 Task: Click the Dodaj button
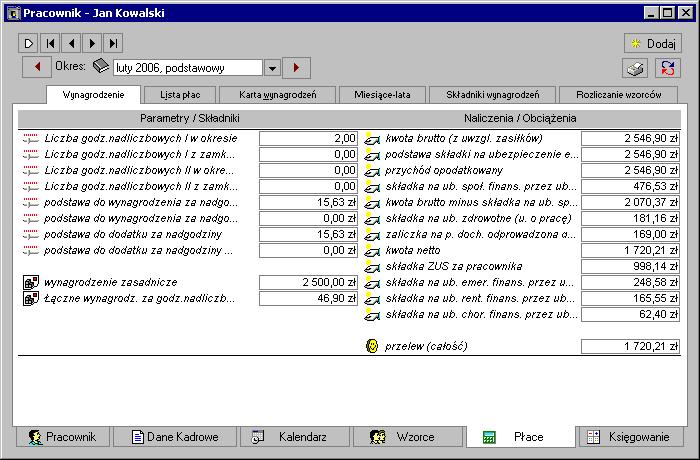point(653,43)
